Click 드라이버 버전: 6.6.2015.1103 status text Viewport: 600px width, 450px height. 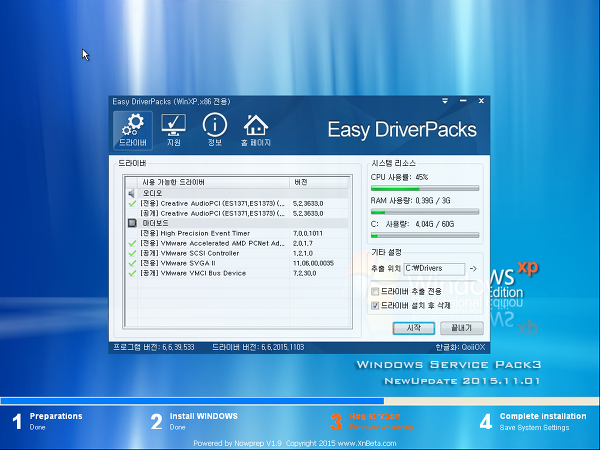tap(258, 347)
